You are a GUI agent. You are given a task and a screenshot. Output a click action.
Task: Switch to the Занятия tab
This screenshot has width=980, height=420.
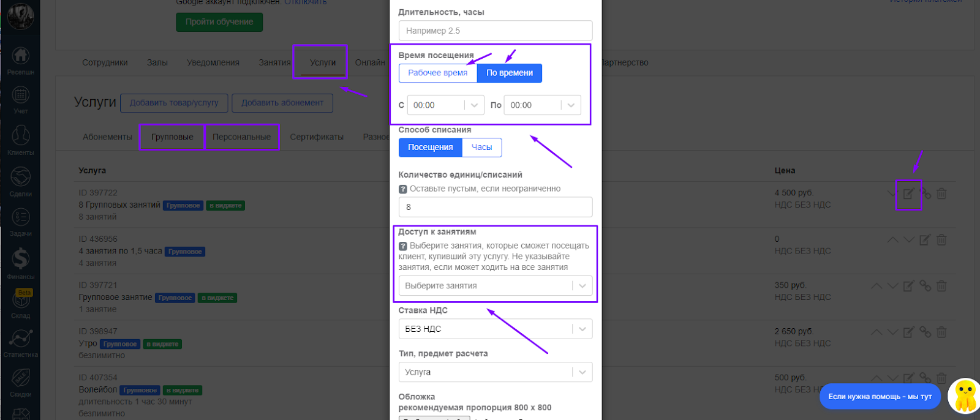click(x=274, y=62)
